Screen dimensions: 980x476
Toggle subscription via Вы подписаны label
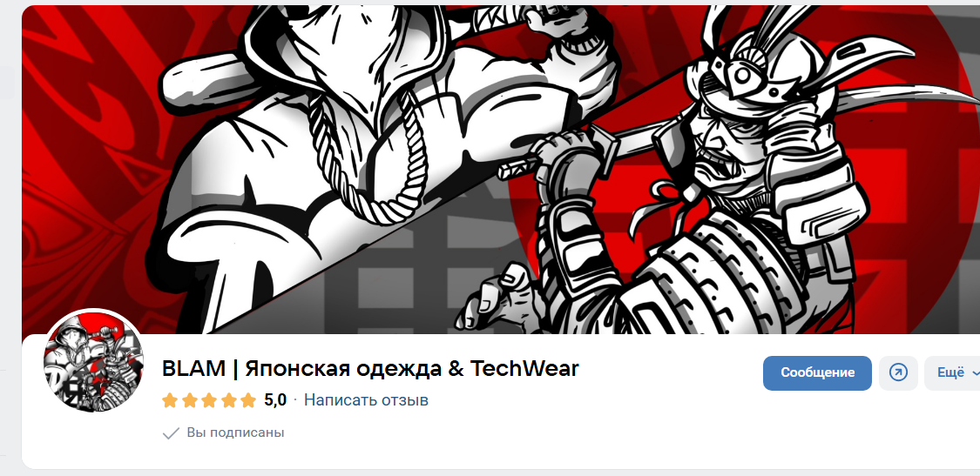tap(235, 432)
